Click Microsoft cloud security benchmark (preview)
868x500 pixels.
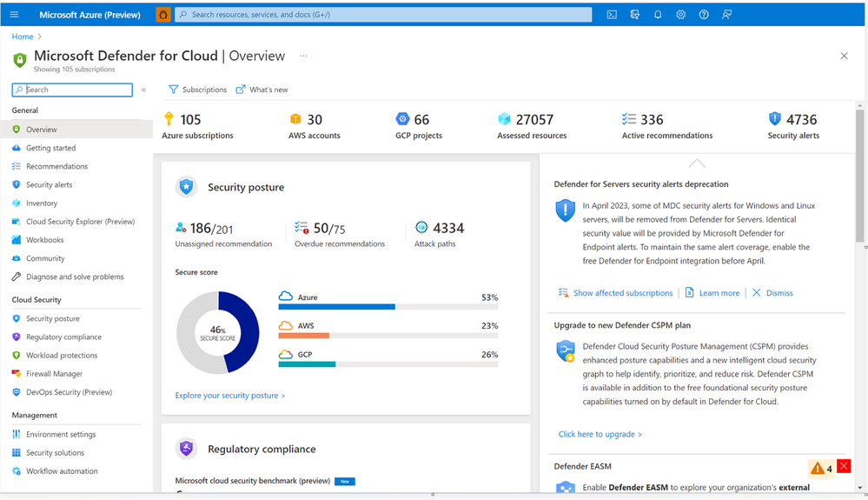(x=253, y=481)
